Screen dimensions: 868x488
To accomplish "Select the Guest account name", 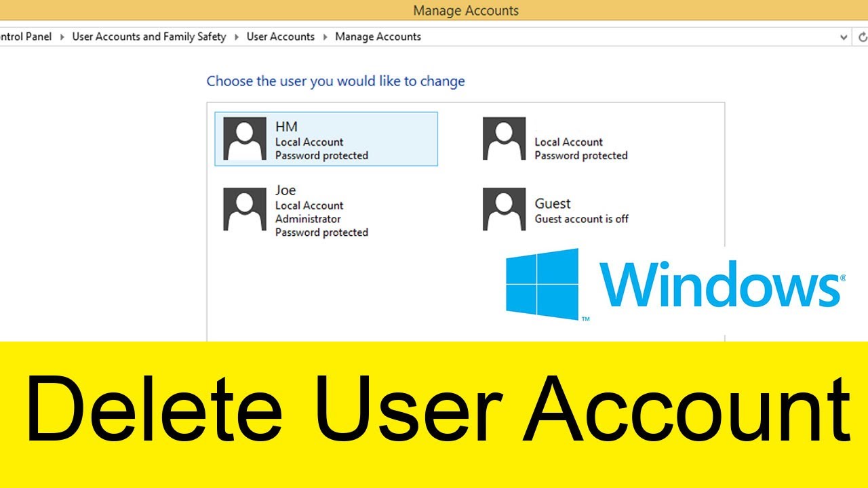I will pyautogui.click(x=553, y=204).
